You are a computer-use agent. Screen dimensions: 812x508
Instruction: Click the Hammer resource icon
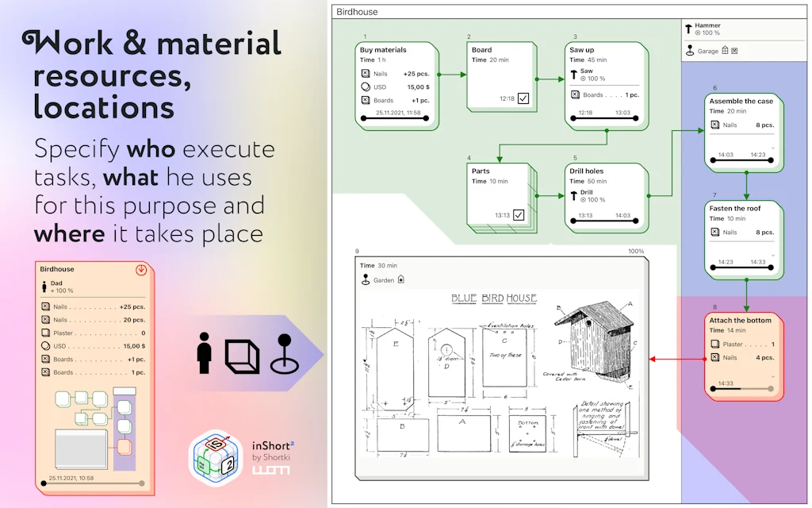[x=688, y=29]
